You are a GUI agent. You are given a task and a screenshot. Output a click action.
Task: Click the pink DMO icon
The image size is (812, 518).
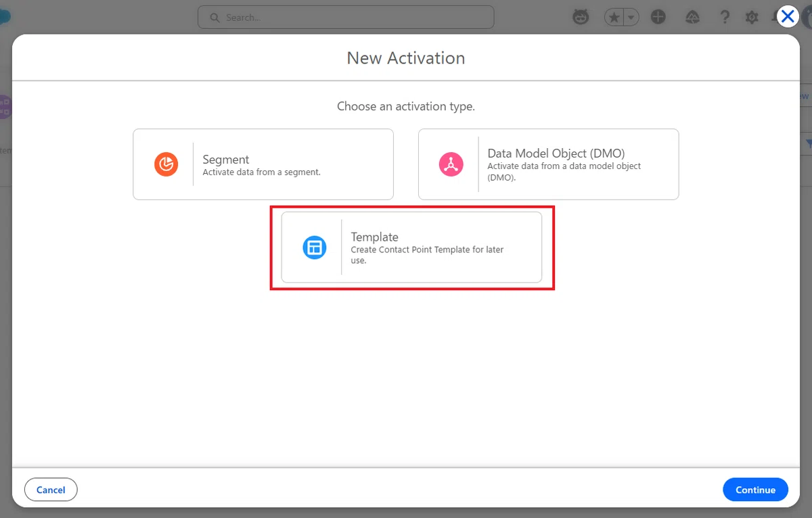(x=451, y=164)
